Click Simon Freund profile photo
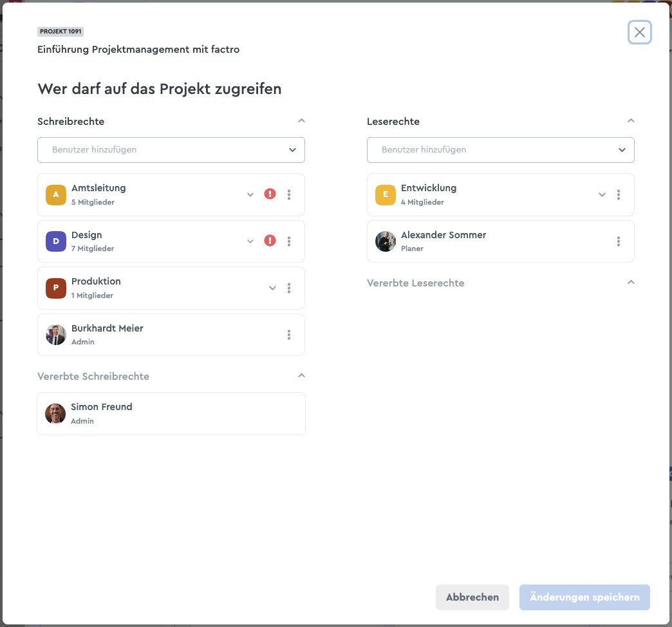The height and width of the screenshot is (627, 672). 55,413
